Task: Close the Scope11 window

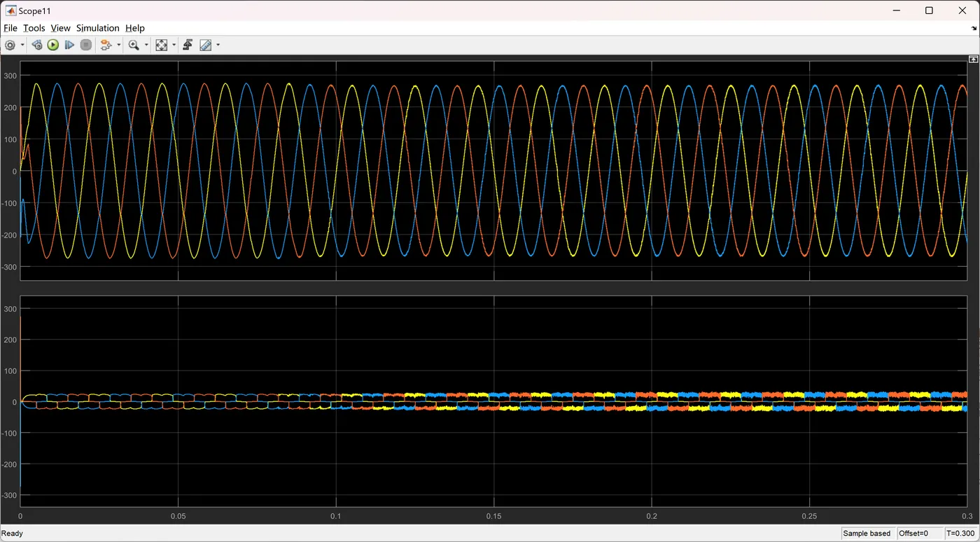Action: point(962,11)
